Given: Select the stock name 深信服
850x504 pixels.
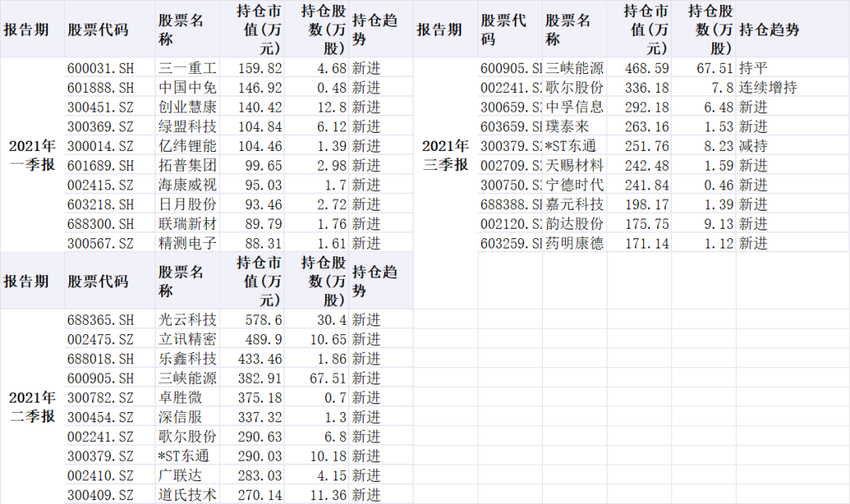Looking at the screenshot, I should (180, 418).
